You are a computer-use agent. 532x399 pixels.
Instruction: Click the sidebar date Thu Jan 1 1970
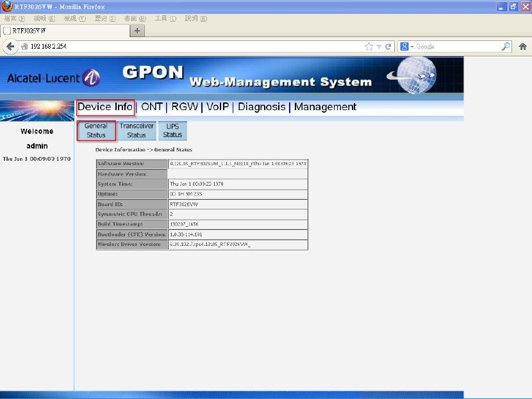[x=37, y=159]
